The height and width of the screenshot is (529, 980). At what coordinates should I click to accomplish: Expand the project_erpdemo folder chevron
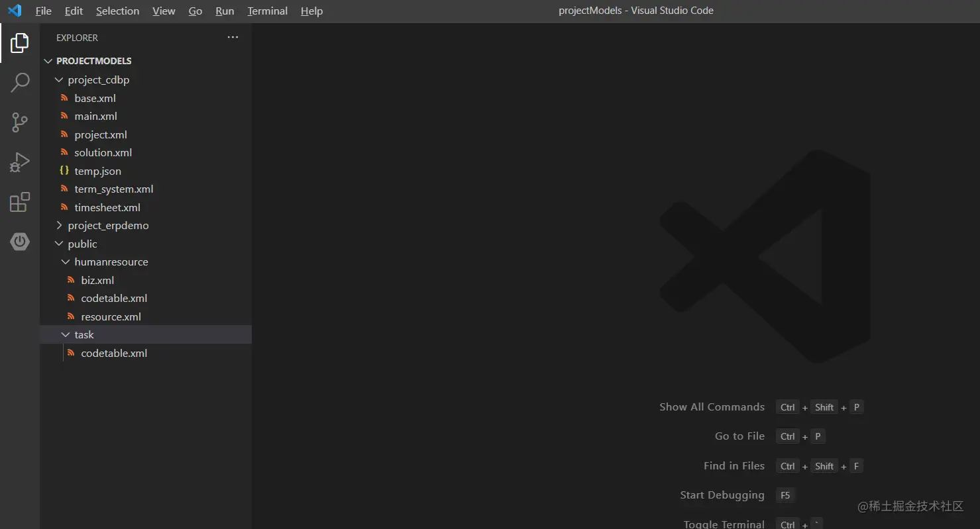(59, 225)
